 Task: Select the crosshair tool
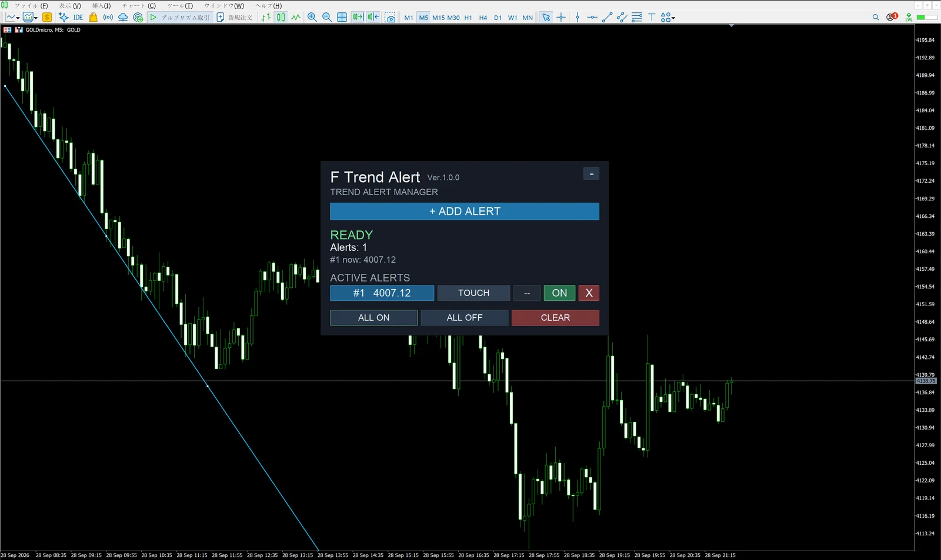coord(561,18)
